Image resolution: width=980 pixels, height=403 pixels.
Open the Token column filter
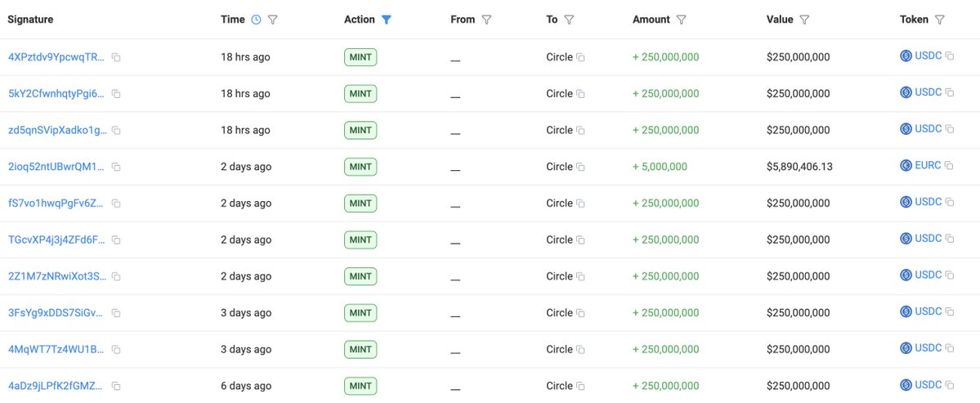click(939, 20)
